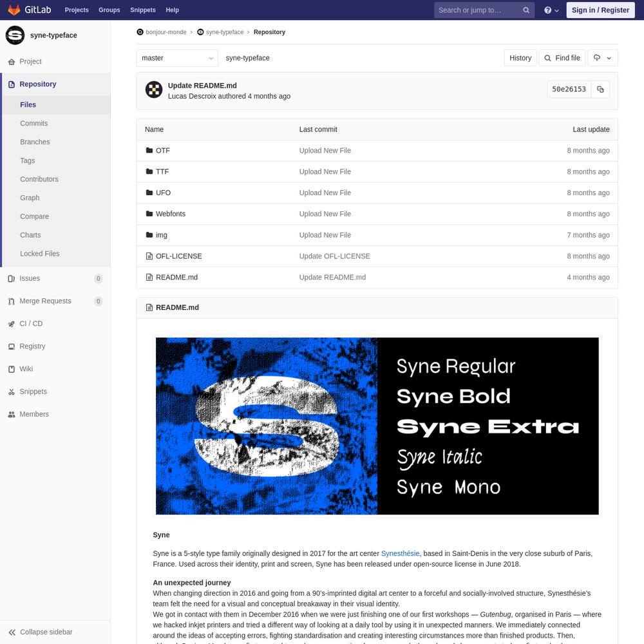The width and height of the screenshot is (644, 644).
Task: Click Sign in / Register button
Action: (600, 10)
